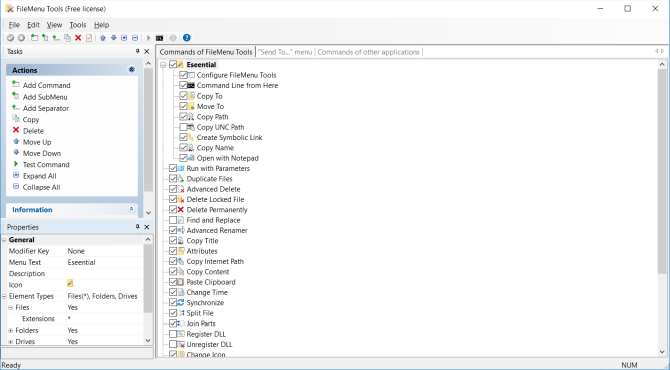Click the Add Command toolbar icon
Image resolution: width=670 pixels, height=370 pixels.
34,38
